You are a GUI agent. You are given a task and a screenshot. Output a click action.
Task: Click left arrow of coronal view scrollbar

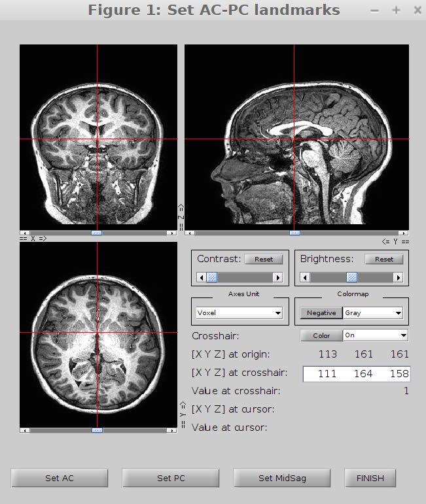click(24, 233)
